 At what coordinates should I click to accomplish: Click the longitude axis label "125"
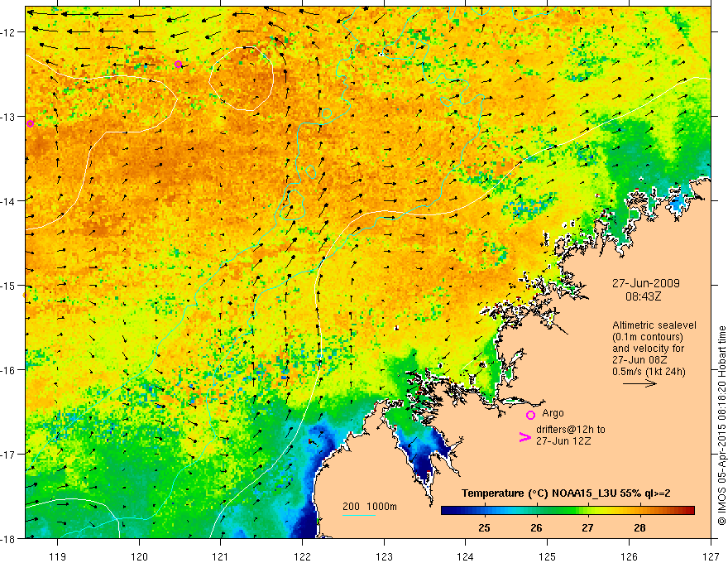coord(548,556)
